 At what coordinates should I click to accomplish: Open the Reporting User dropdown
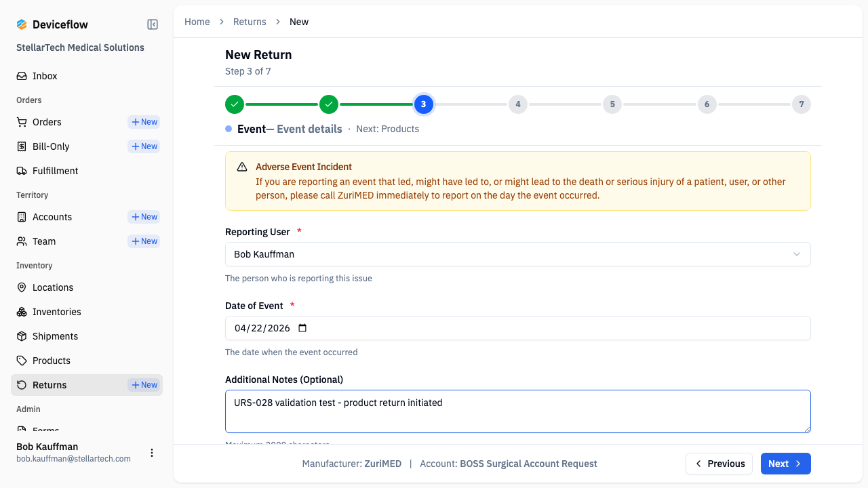[x=518, y=254]
